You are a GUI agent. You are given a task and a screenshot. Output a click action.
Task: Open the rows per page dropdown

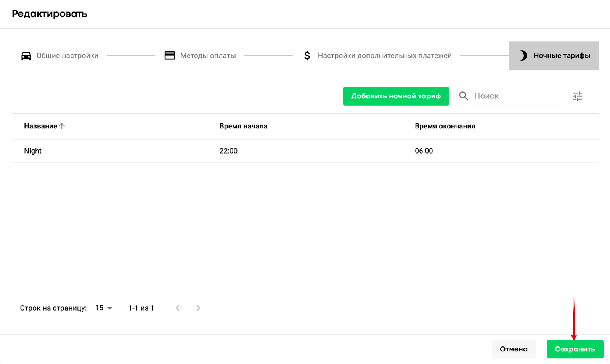pos(104,308)
